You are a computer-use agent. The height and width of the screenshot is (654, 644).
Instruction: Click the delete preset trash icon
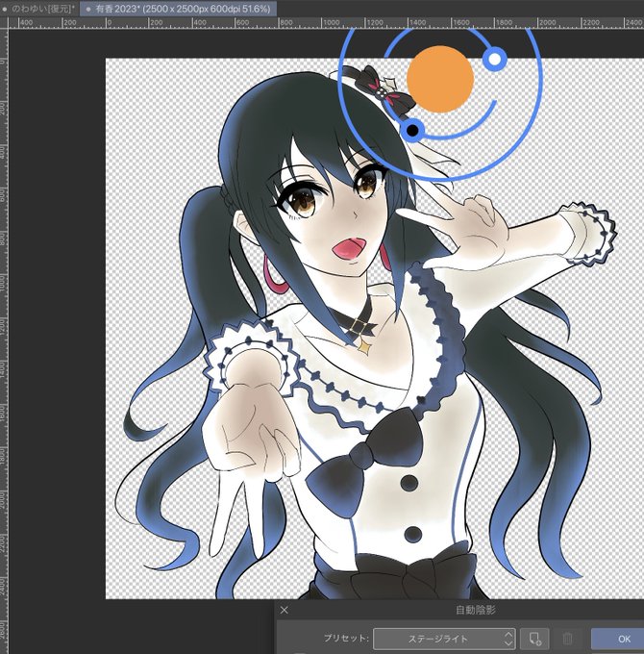click(x=567, y=639)
